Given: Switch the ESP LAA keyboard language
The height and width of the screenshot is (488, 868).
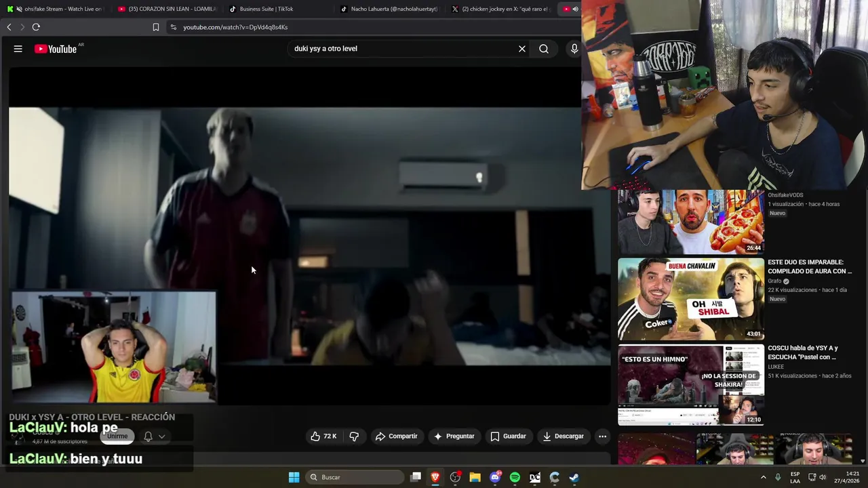Looking at the screenshot, I should point(795,477).
